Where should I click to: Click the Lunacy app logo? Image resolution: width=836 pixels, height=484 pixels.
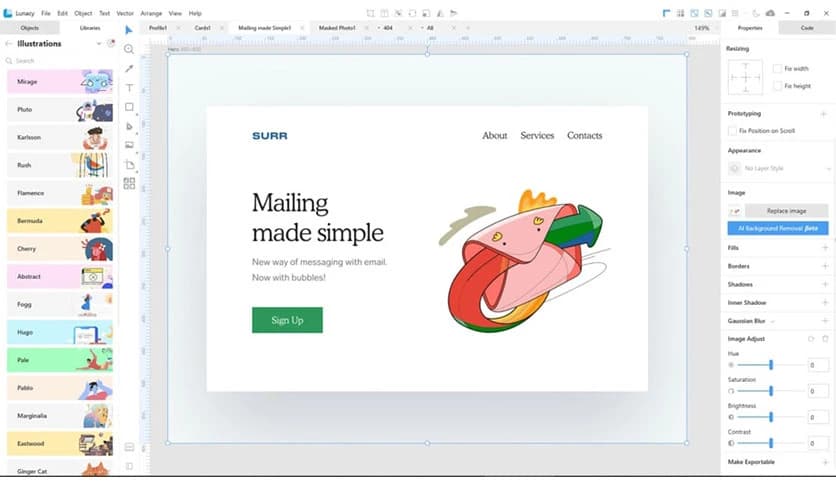pyautogui.click(x=7, y=13)
